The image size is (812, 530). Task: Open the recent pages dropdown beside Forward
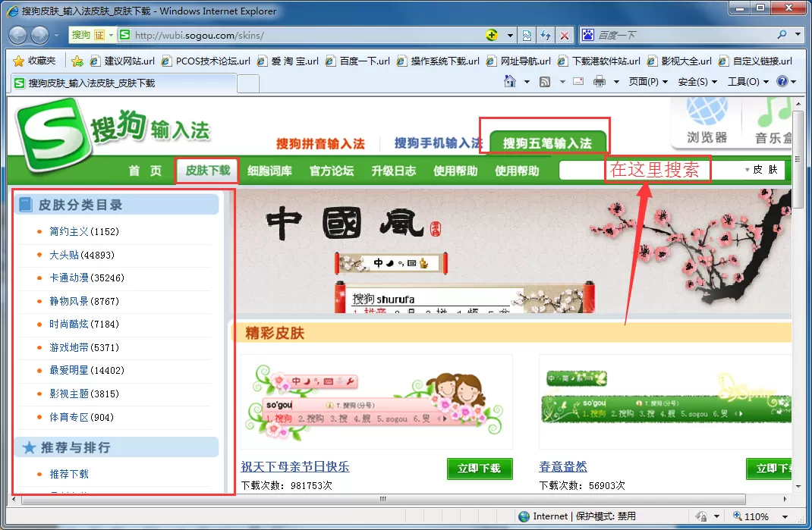coord(56,35)
